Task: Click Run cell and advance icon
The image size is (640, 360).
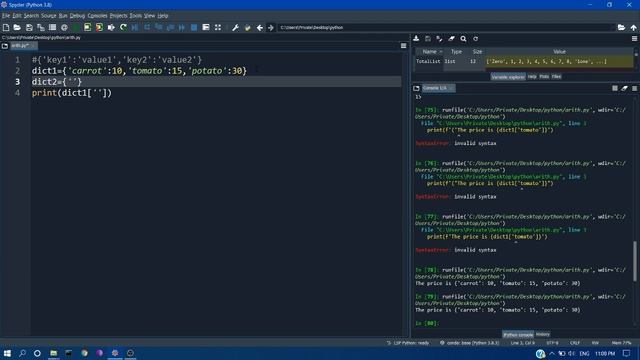Action: click(99, 27)
